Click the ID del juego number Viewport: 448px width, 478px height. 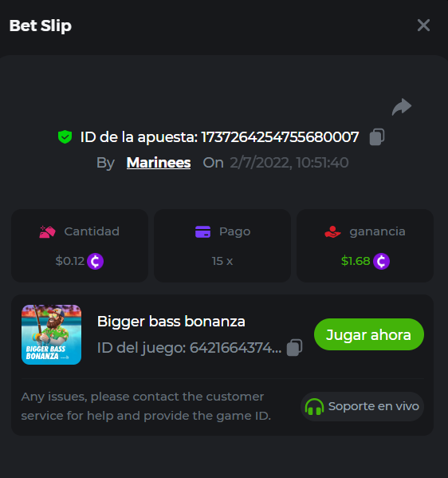pyautogui.click(x=235, y=348)
